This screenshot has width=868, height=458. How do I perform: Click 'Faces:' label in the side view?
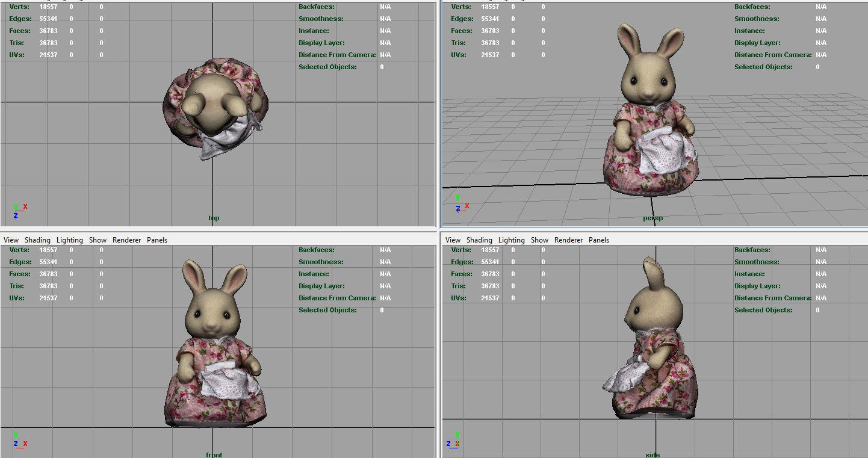[x=462, y=274]
